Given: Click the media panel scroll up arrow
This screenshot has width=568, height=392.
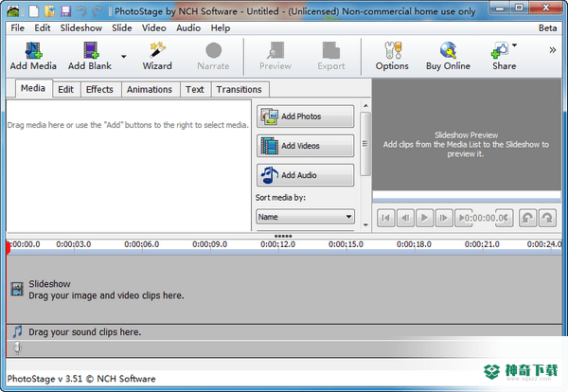Looking at the screenshot, I should coord(365,105).
